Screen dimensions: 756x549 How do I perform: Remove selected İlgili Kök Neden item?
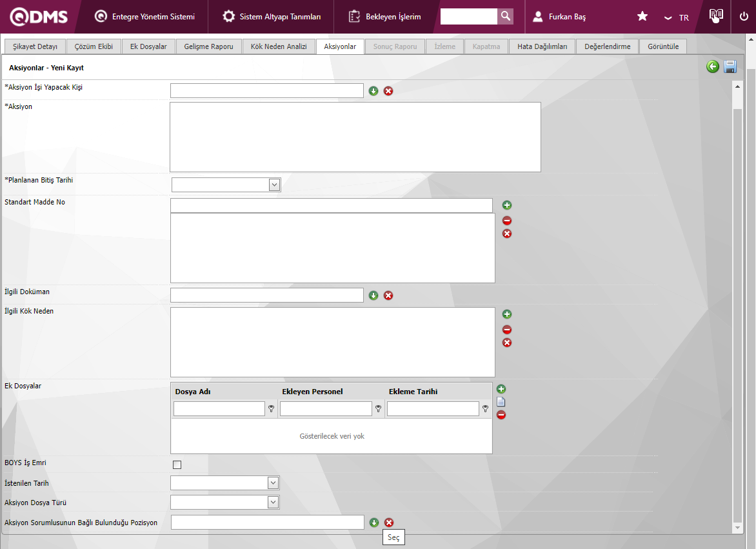(x=507, y=330)
